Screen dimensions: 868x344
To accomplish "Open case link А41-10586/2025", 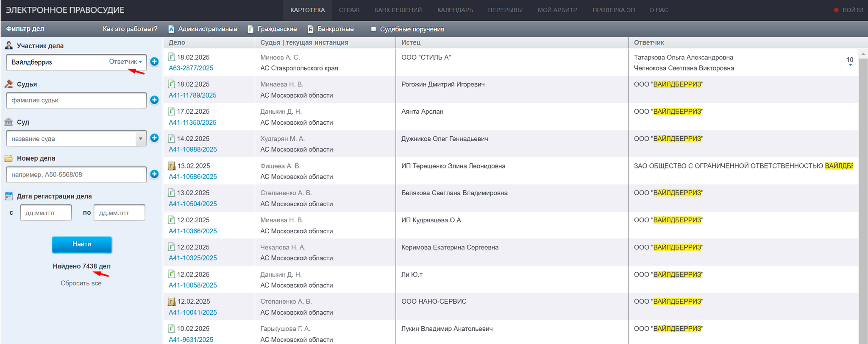I will [193, 176].
